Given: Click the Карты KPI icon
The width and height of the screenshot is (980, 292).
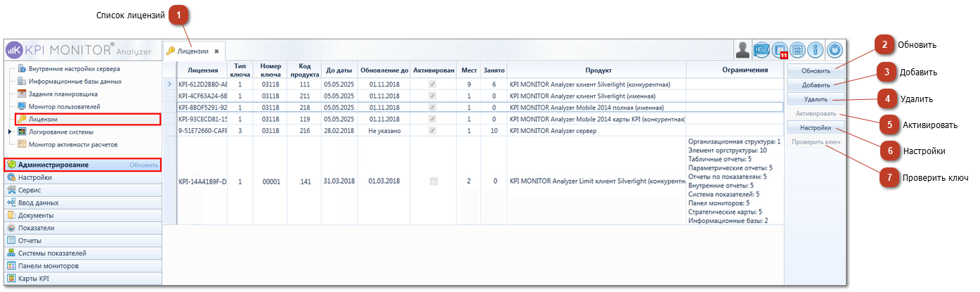Looking at the screenshot, I should (x=11, y=279).
